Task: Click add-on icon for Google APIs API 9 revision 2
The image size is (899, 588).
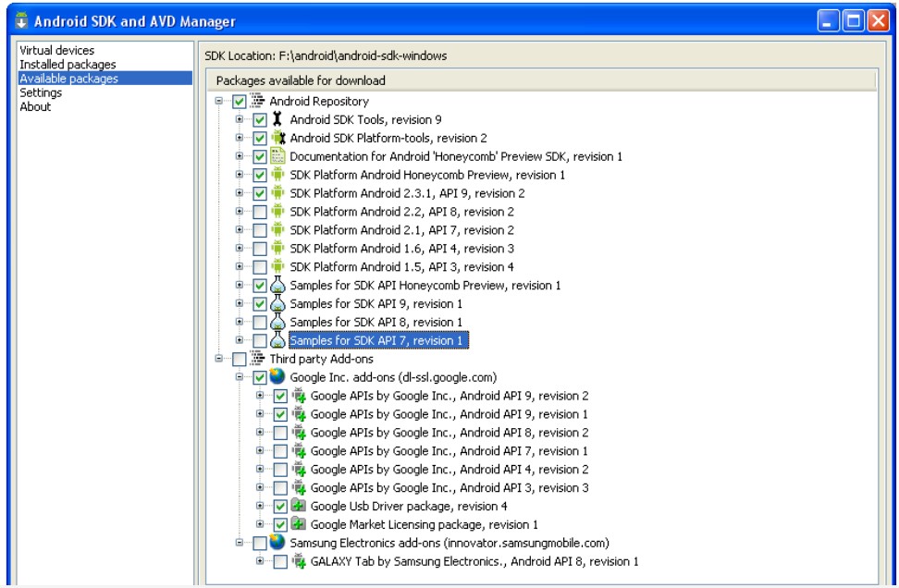Action: click(299, 396)
